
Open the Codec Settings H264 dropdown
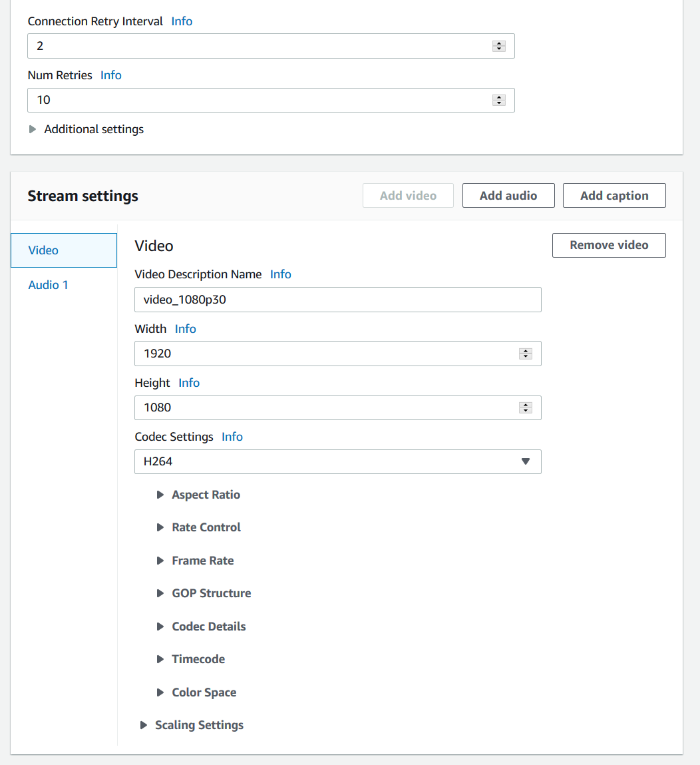point(338,461)
